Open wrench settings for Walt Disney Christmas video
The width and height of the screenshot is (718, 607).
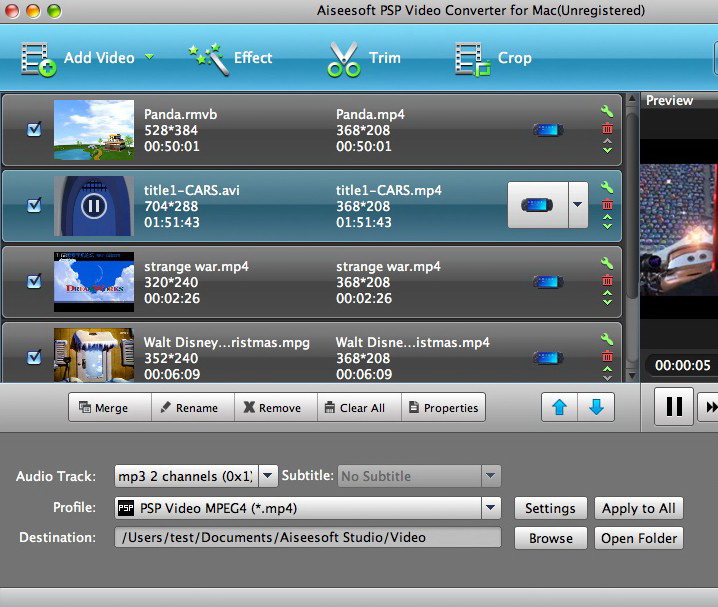607,339
